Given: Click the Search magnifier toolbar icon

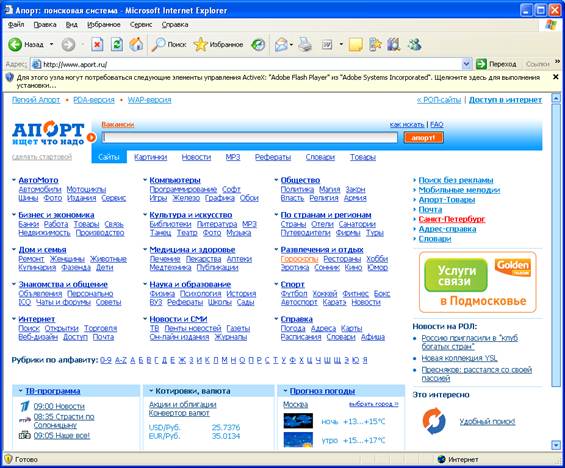Looking at the screenshot, I should 158,45.
